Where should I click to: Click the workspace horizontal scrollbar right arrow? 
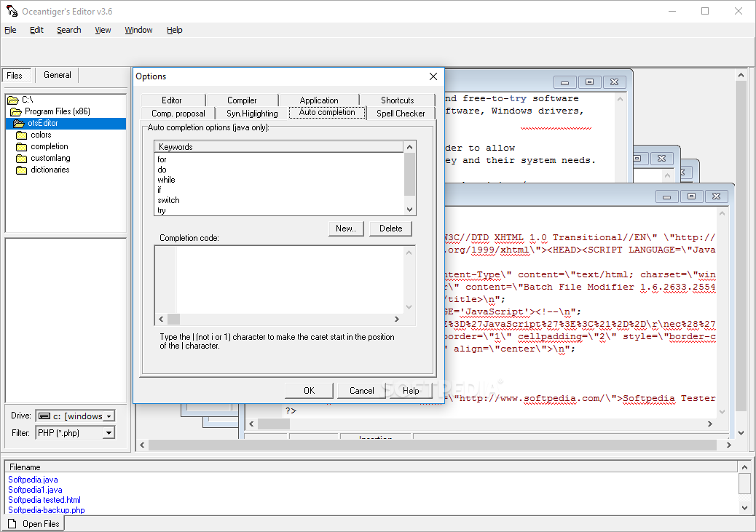(x=729, y=445)
